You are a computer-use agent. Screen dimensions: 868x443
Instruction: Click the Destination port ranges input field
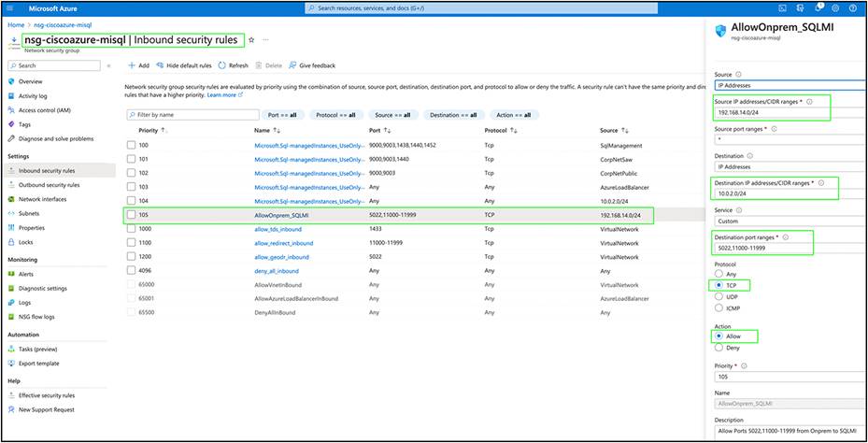coord(790,248)
